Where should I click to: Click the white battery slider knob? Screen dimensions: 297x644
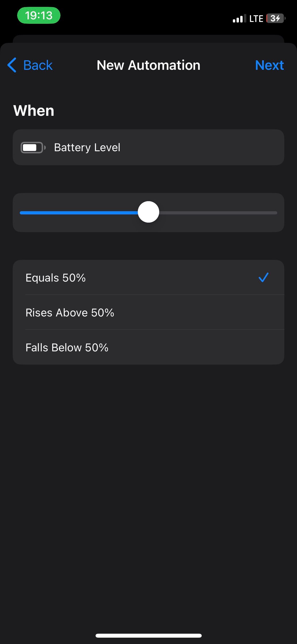148,212
